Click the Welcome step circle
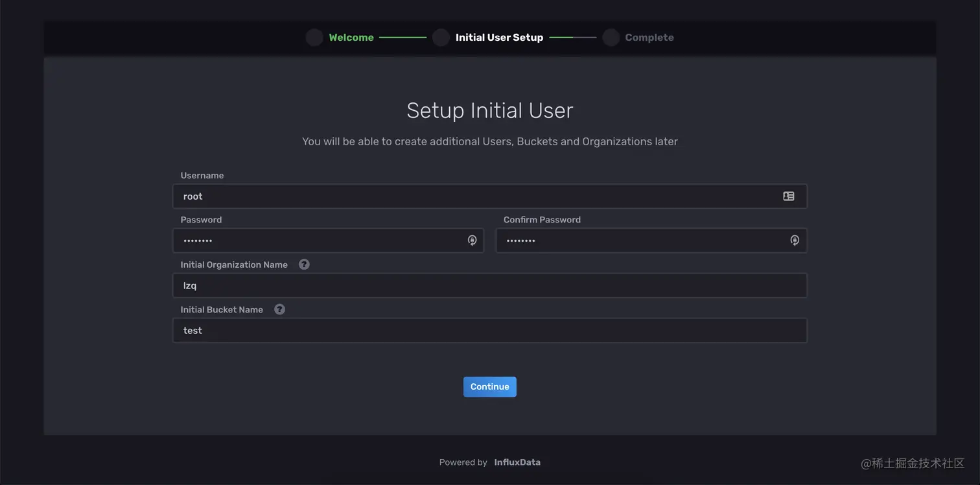The width and height of the screenshot is (980, 485). pos(314,38)
